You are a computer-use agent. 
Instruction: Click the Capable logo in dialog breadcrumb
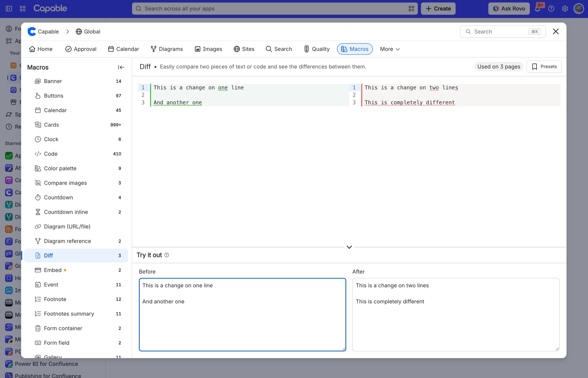32,31
